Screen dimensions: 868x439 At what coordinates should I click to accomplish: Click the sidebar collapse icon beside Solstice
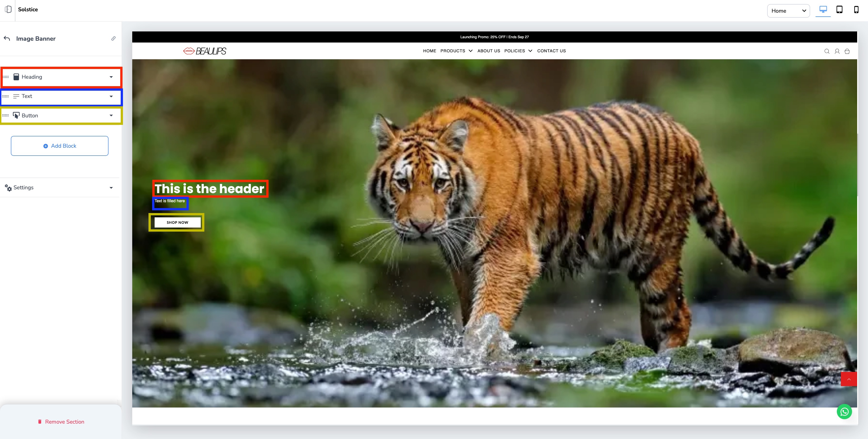8,9
